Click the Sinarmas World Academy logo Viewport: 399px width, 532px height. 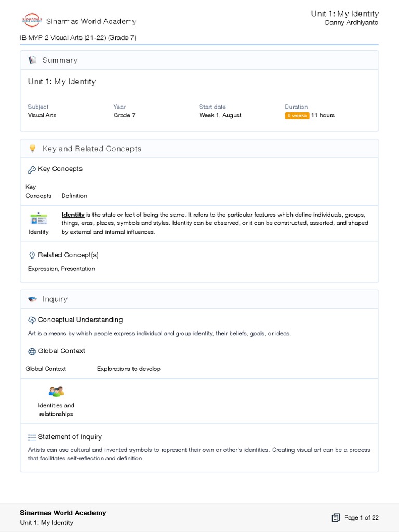31,20
